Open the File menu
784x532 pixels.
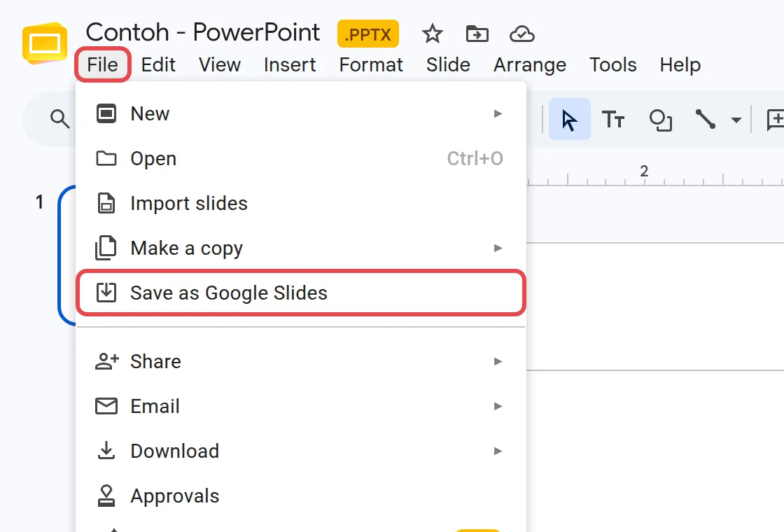coord(102,64)
